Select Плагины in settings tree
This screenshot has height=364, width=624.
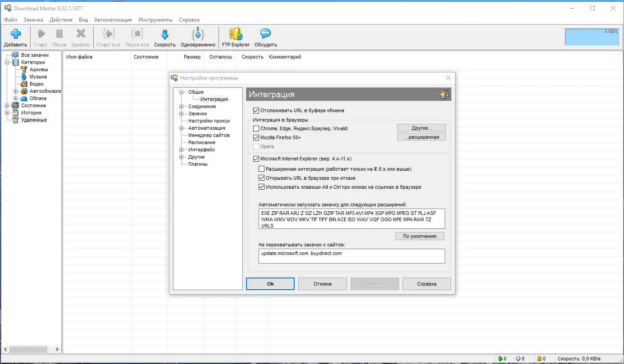(198, 164)
